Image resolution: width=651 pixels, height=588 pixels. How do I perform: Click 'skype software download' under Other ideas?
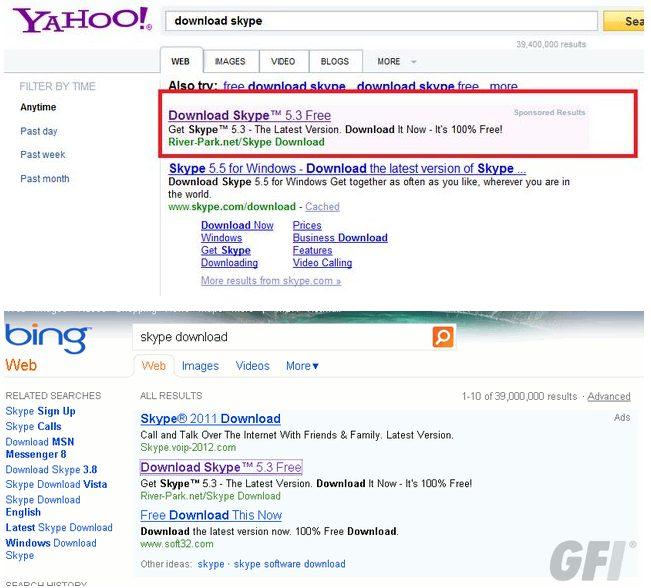[289, 564]
